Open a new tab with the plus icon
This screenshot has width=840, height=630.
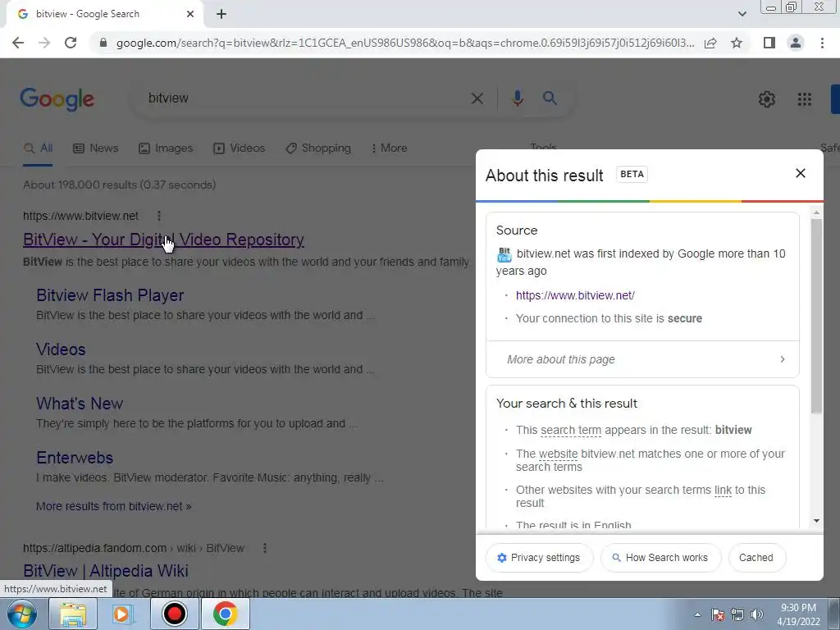coord(221,14)
